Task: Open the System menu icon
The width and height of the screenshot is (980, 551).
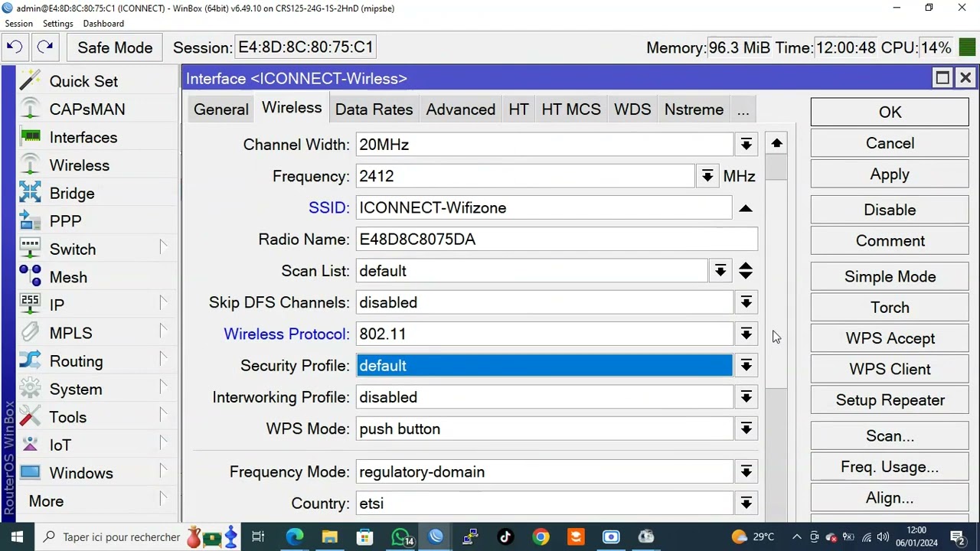Action: point(30,389)
